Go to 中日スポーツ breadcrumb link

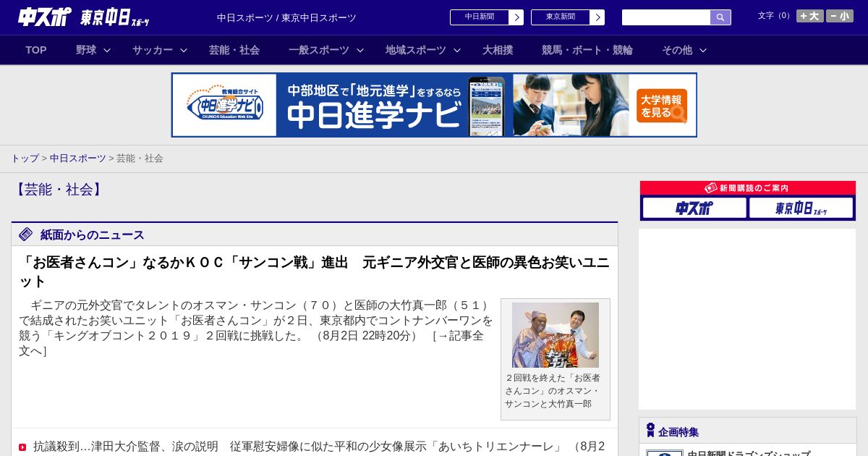[x=77, y=158]
